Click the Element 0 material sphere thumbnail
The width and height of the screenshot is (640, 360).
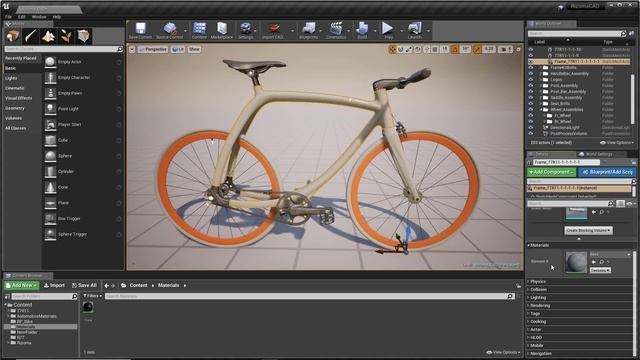tap(576, 262)
